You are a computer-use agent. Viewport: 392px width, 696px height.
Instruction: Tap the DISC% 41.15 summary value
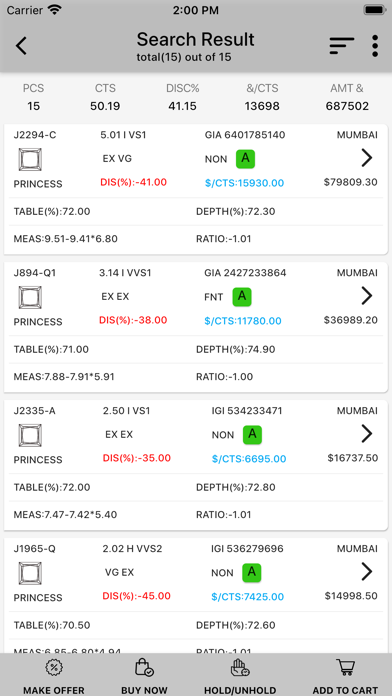point(182,106)
